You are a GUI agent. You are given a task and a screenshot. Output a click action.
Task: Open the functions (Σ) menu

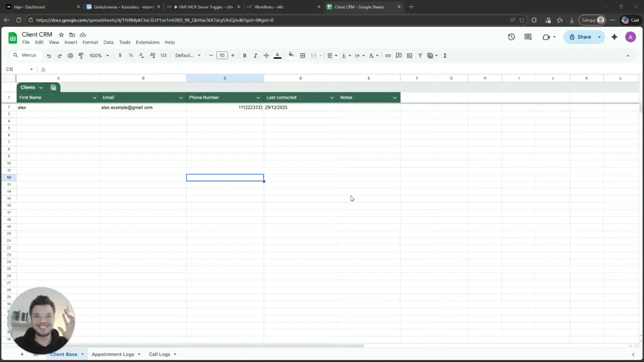[445, 55]
